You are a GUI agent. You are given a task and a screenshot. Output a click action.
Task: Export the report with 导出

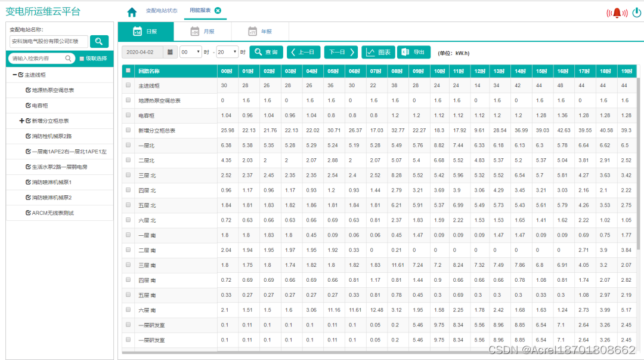pos(414,53)
